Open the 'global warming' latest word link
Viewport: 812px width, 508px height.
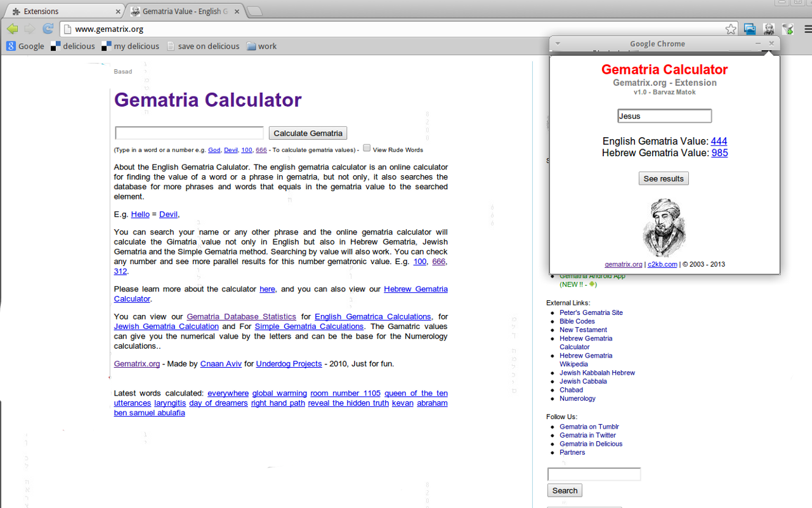click(x=279, y=394)
